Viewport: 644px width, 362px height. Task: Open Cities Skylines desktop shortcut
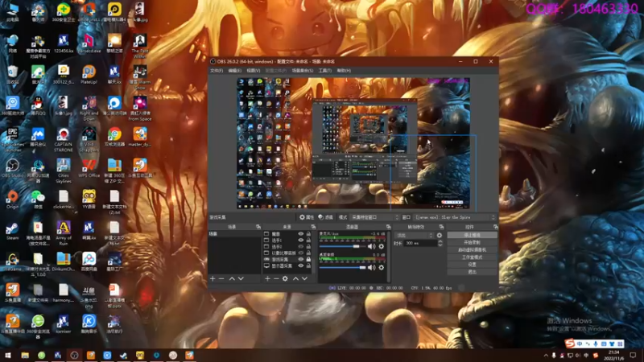64,171
